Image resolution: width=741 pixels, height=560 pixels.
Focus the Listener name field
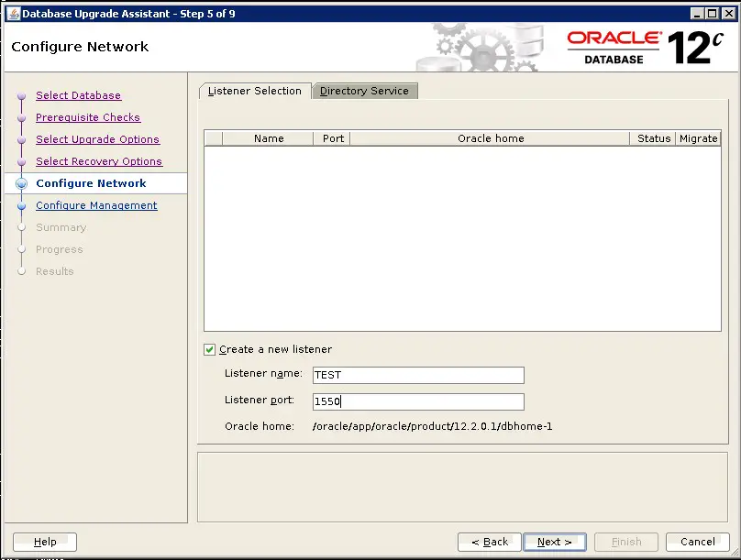click(x=418, y=376)
